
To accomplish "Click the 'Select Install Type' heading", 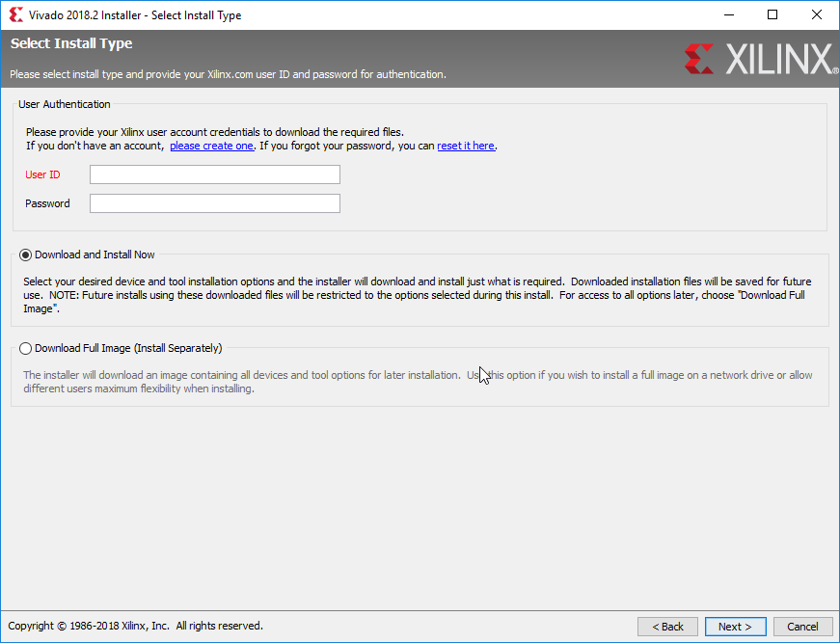I will coord(71,43).
